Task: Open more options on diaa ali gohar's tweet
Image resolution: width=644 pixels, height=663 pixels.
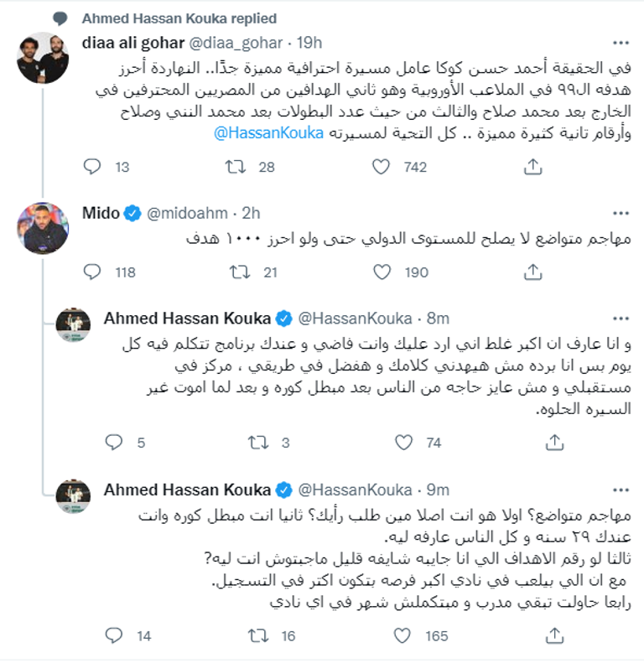Action: 620,43
